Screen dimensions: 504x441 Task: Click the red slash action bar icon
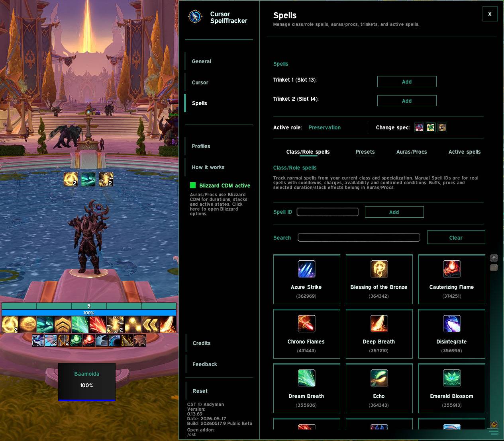point(98,325)
